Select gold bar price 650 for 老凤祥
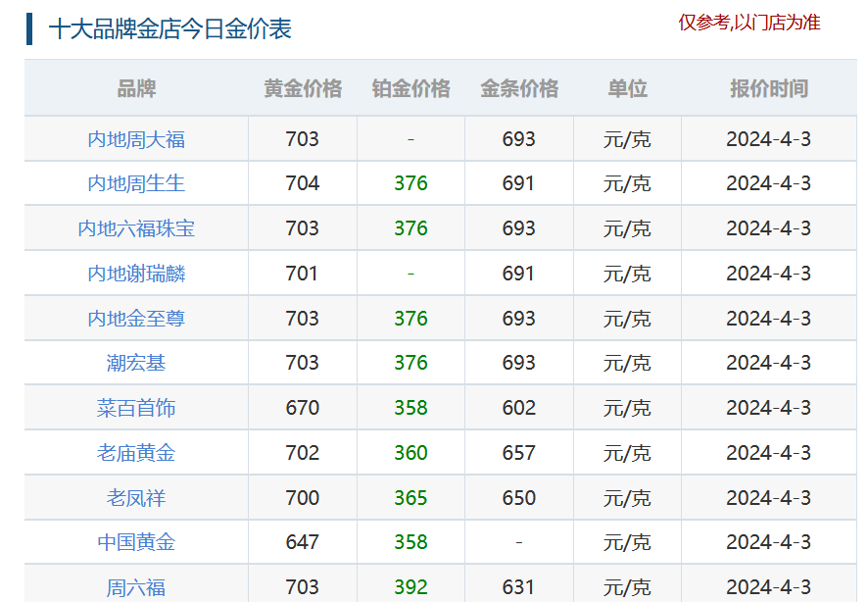The width and height of the screenshot is (868, 602). (518, 498)
